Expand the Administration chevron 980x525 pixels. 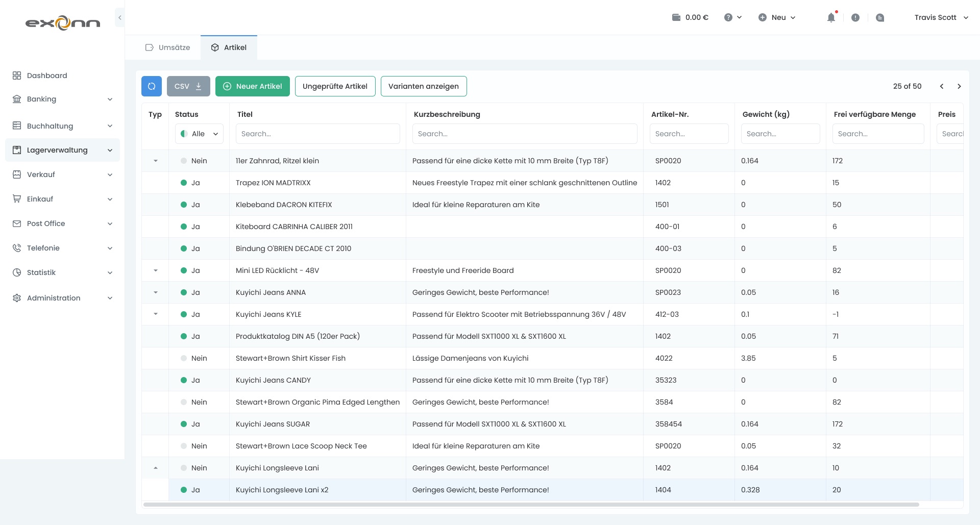point(110,298)
